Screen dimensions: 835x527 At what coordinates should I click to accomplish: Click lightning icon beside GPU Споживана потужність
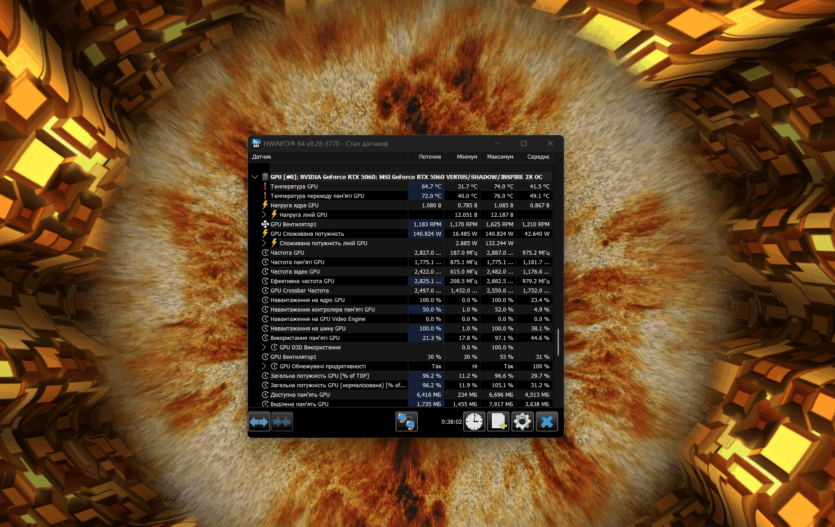(x=265, y=233)
